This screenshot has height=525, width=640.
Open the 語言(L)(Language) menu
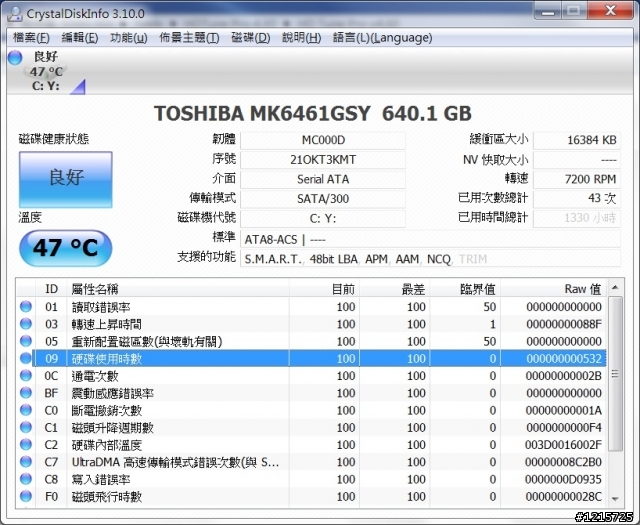382,38
